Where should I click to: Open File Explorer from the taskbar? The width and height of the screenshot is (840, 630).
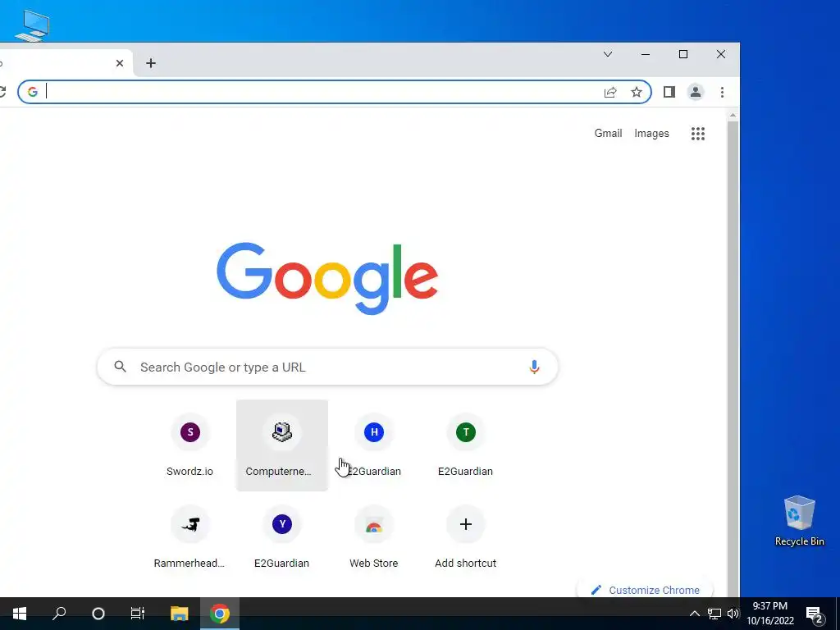click(x=180, y=614)
